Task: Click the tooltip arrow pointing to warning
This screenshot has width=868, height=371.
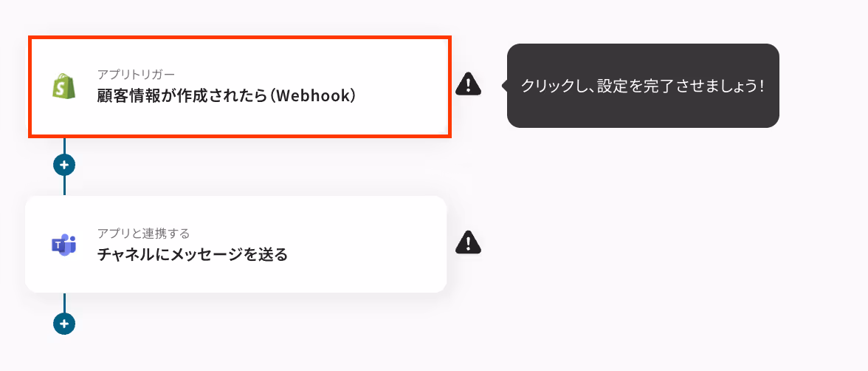Action: point(504,86)
